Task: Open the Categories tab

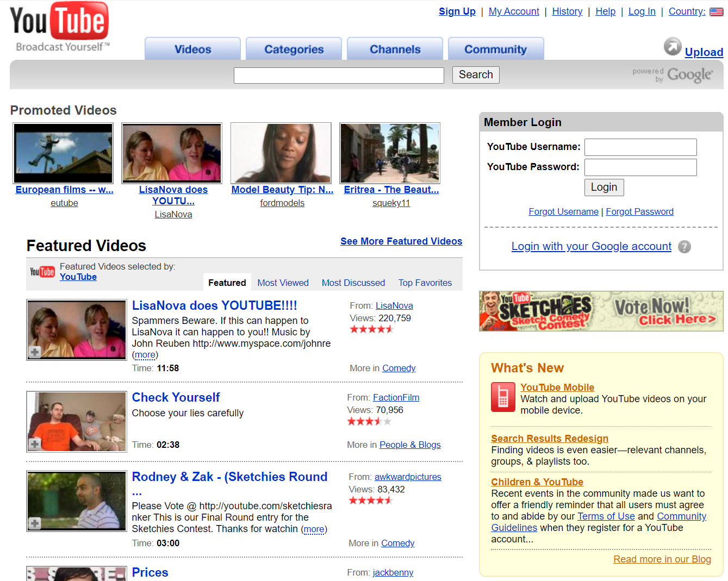Action: pyautogui.click(x=294, y=49)
